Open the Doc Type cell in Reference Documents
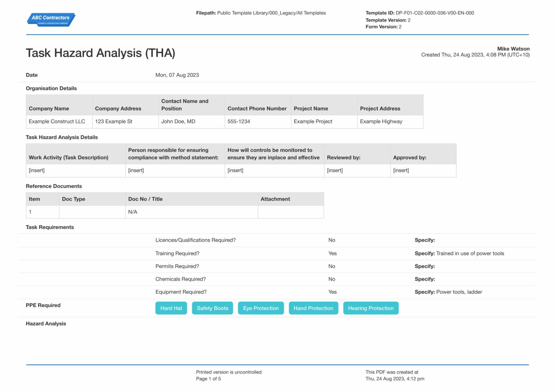Screen dimensions: 555x392 [x=92, y=212]
